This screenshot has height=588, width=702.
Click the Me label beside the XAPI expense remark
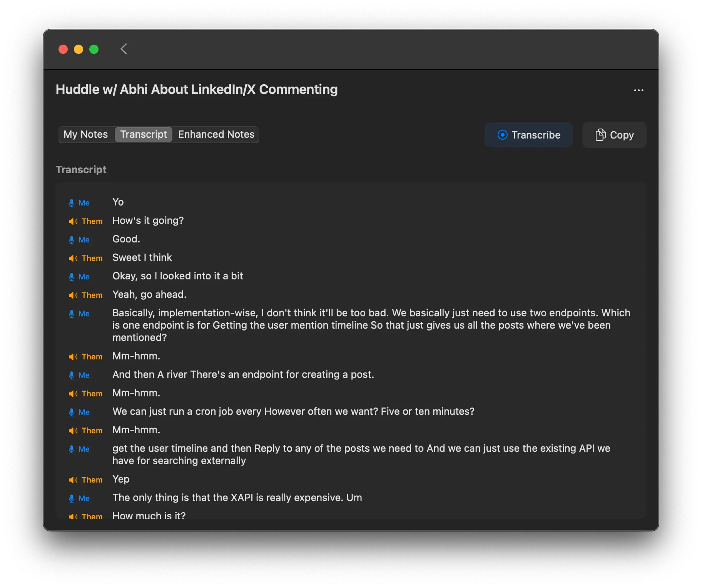click(84, 498)
